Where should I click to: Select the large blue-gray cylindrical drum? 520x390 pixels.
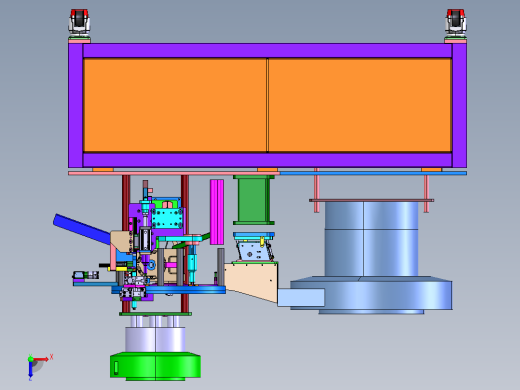tap(371, 239)
